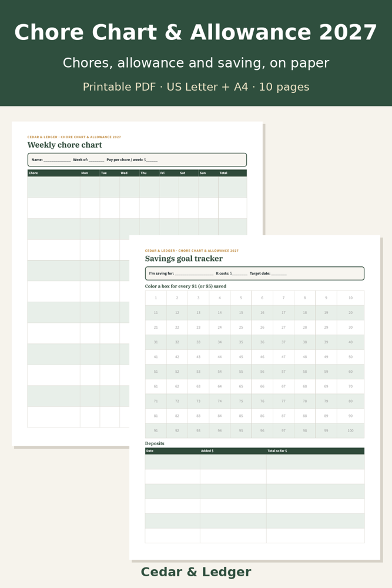The width and height of the screenshot is (392, 588).
Task: Click savings box numbered 15
Action: click(241, 312)
